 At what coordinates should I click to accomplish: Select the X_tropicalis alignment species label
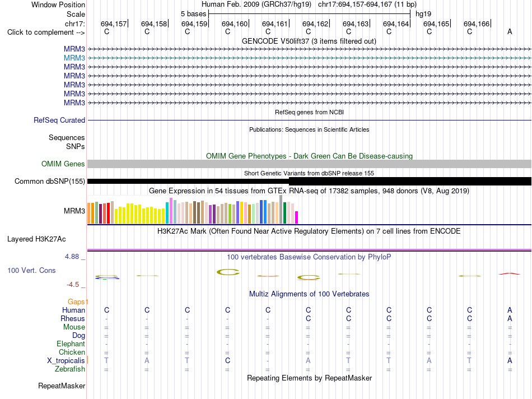click(66, 361)
